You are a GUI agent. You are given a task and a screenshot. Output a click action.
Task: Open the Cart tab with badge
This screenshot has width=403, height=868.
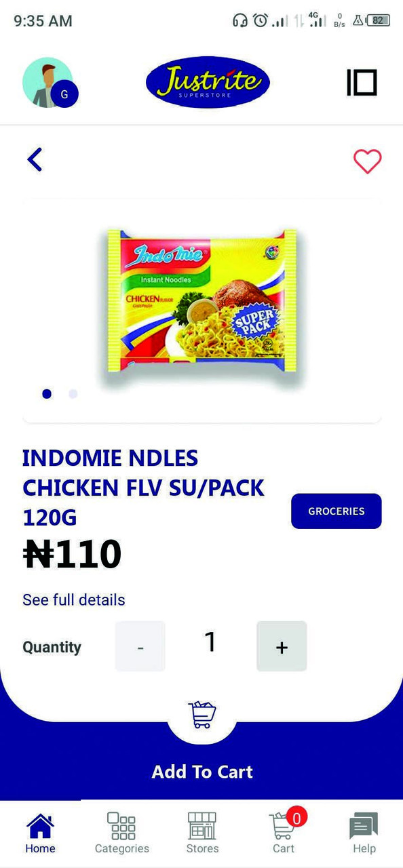coord(284,833)
